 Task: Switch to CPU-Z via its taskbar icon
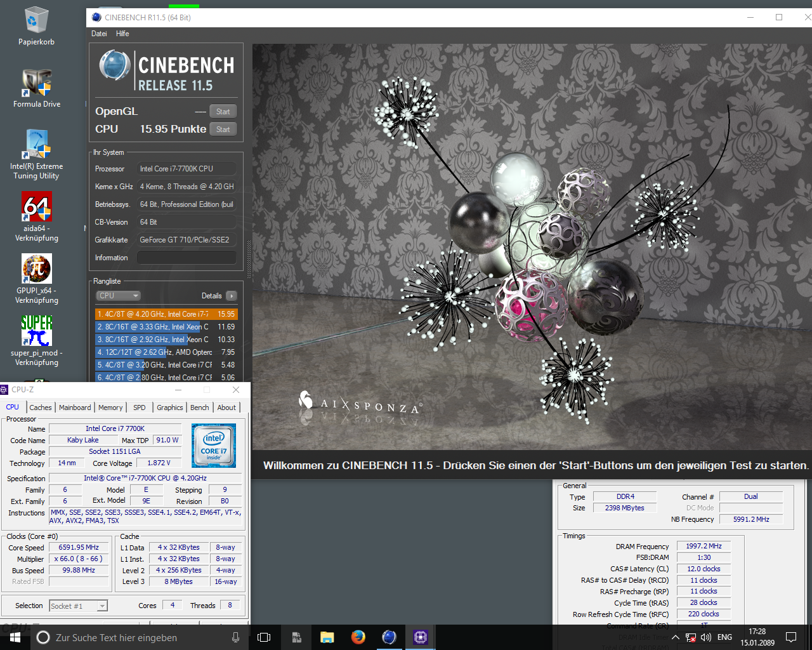[x=421, y=637]
